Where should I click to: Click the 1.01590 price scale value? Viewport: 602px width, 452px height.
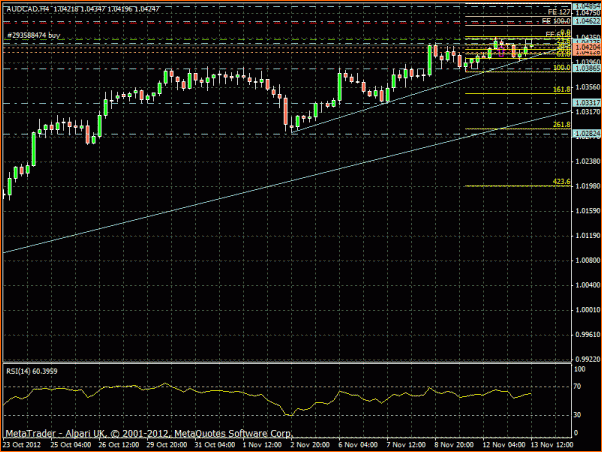(588, 211)
